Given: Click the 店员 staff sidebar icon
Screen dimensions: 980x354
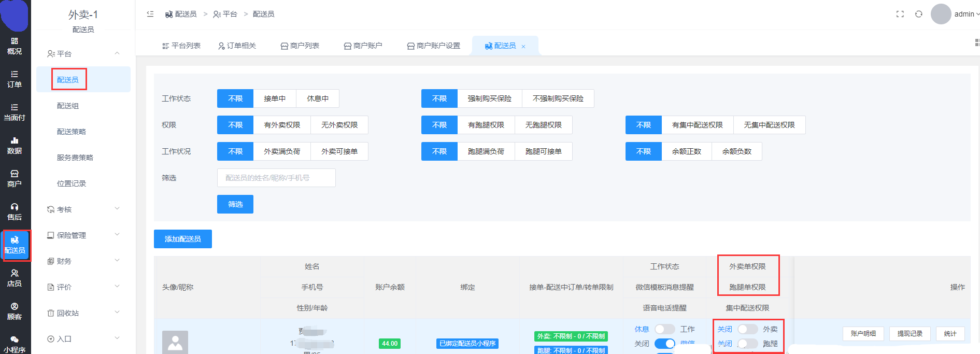Looking at the screenshot, I should (15, 278).
